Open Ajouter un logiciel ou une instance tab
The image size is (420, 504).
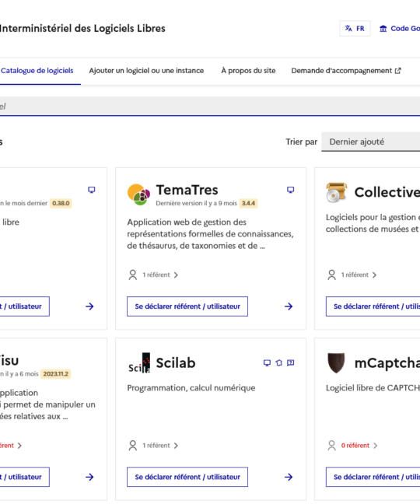pyautogui.click(x=146, y=71)
